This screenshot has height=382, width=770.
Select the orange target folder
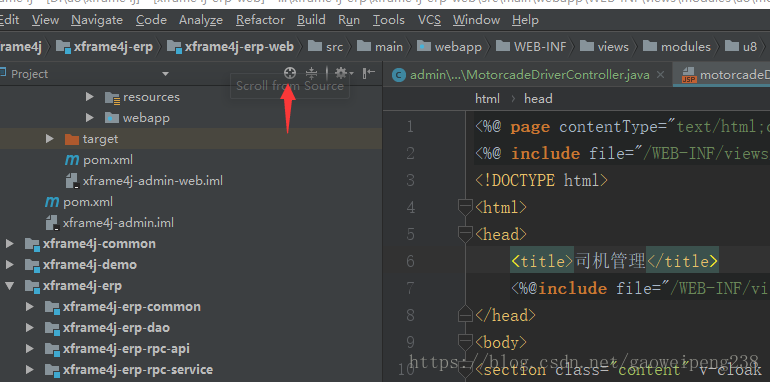(91, 139)
